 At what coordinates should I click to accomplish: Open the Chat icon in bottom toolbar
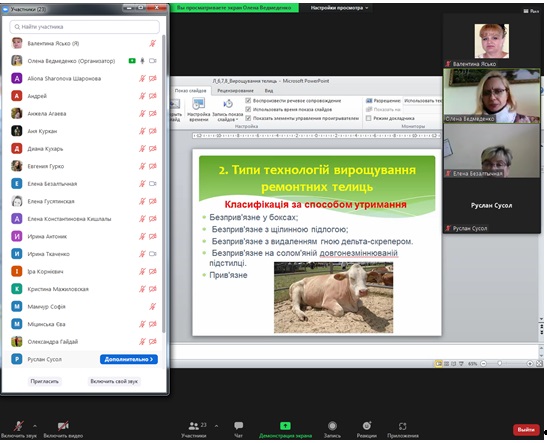(239, 426)
